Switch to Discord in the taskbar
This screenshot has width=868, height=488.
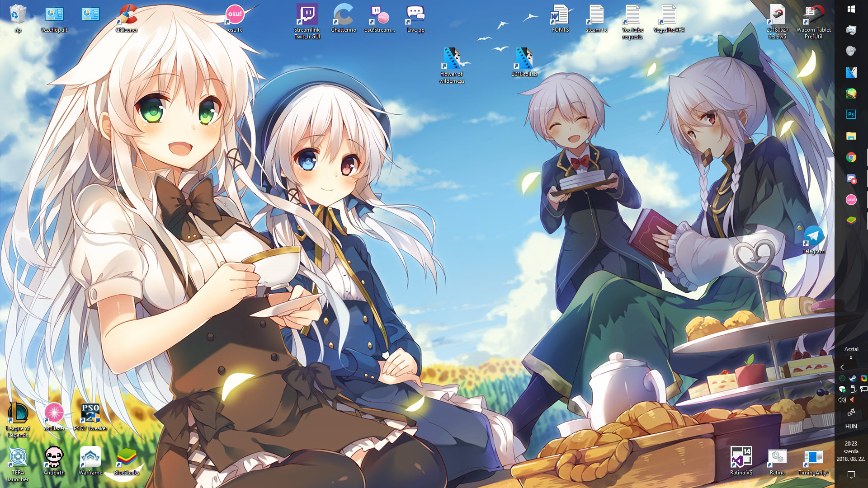tap(851, 178)
